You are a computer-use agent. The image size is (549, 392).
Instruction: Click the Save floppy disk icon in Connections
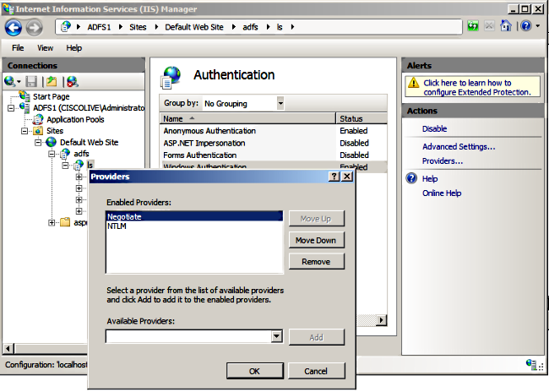pos(31,82)
